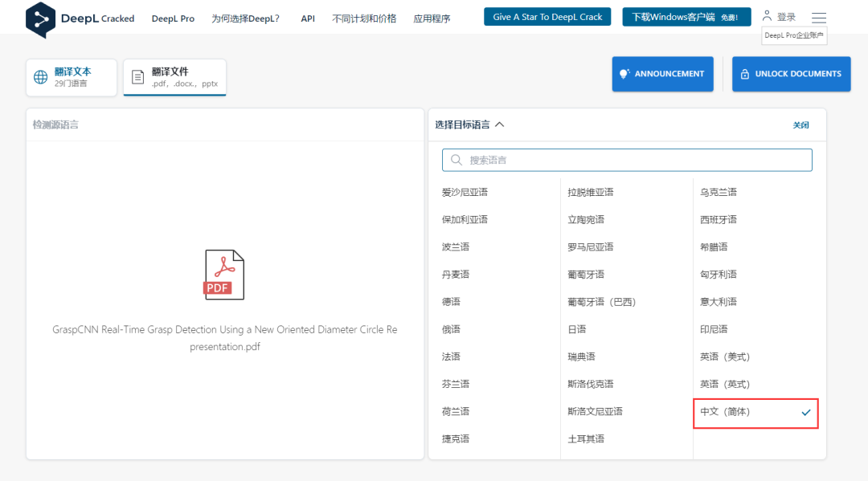Select 匈牙利语 as target language
The image size is (868, 481).
(x=718, y=274)
